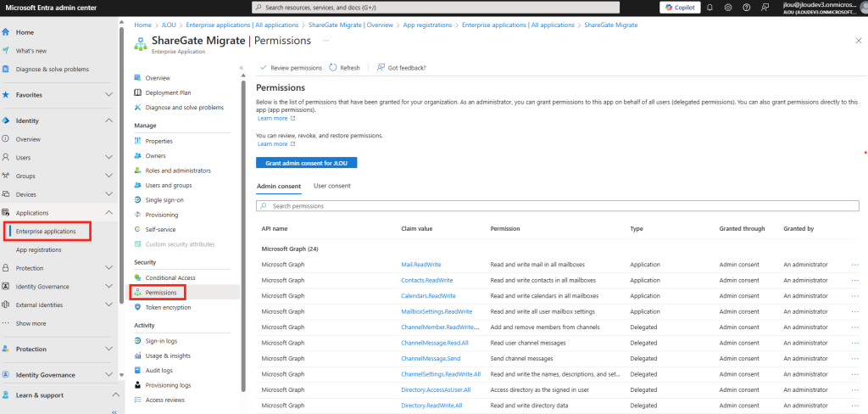Open more options for Directory.ReadWrite.All row

pos(855,406)
